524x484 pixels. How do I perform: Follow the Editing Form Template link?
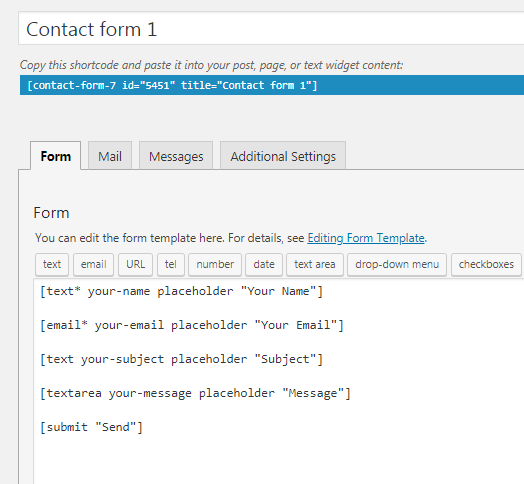(366, 238)
